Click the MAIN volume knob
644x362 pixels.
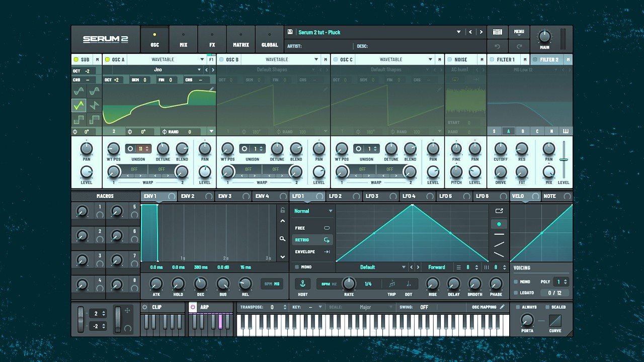[544, 37]
